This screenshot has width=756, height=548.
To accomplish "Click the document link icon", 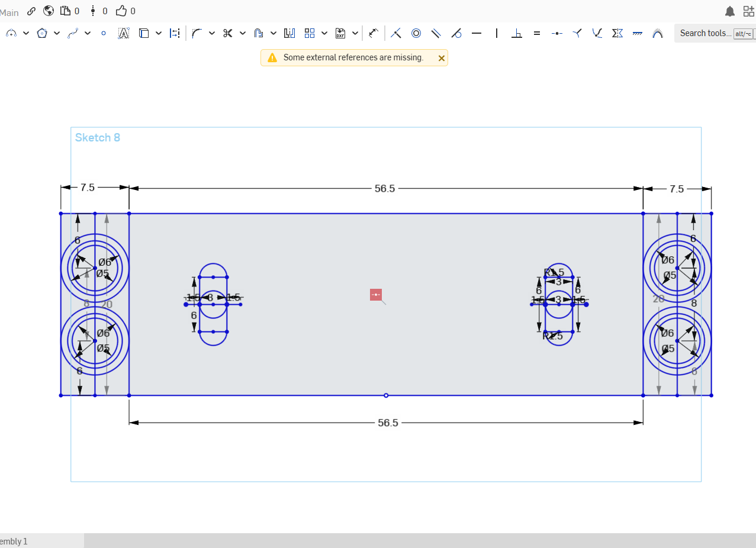I will tap(31, 11).
